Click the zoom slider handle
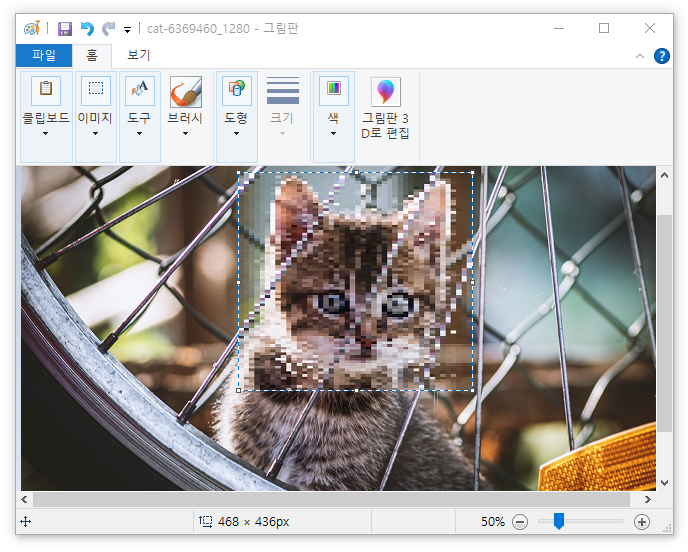This screenshot has width=688, height=552. [x=559, y=521]
